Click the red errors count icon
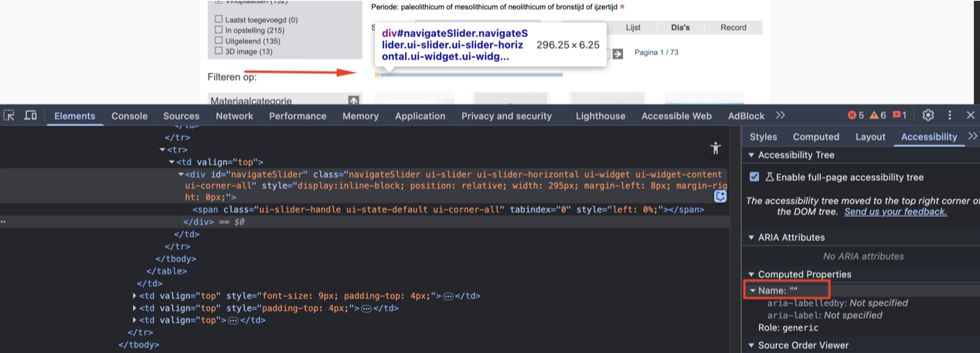 coord(852,115)
